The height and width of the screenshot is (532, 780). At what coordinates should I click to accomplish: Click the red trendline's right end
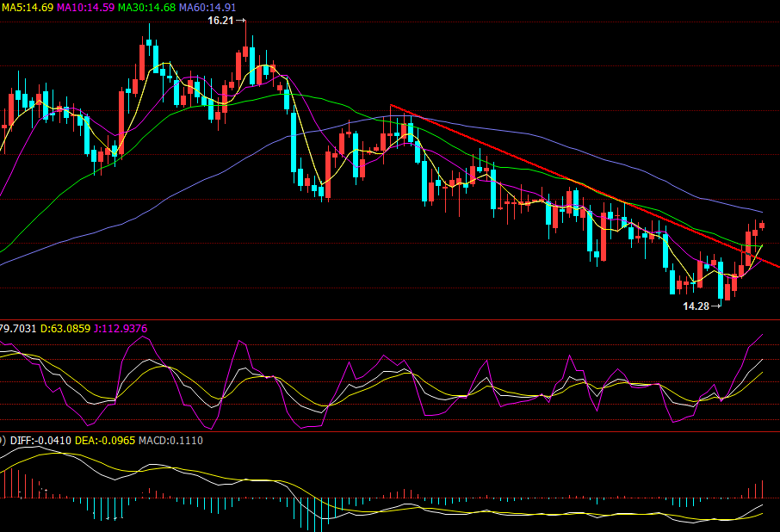[x=777, y=266]
